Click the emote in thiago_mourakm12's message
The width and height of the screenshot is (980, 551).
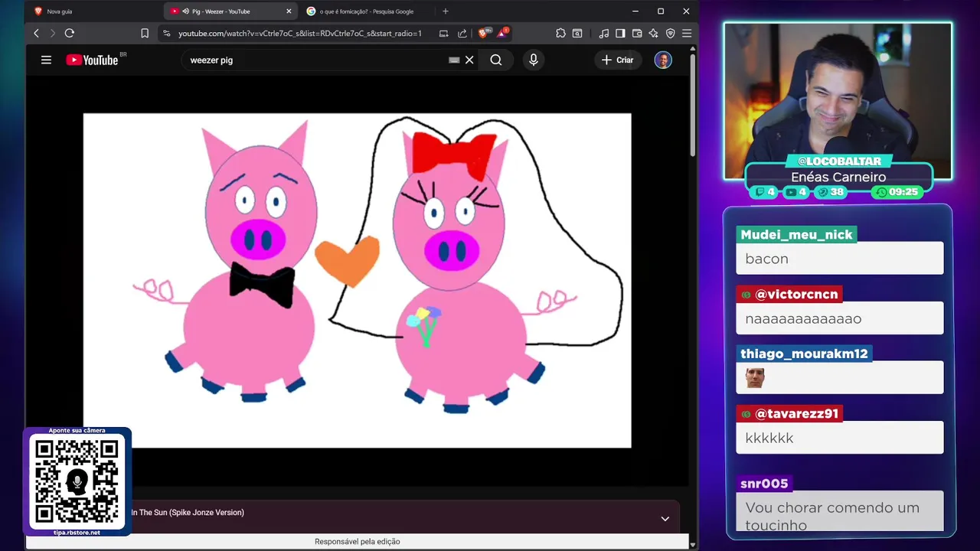point(755,378)
